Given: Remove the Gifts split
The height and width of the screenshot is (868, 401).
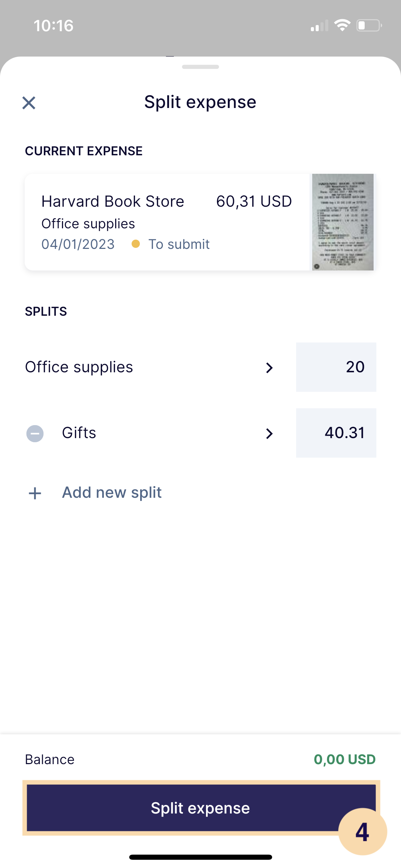Looking at the screenshot, I should pyautogui.click(x=35, y=434).
